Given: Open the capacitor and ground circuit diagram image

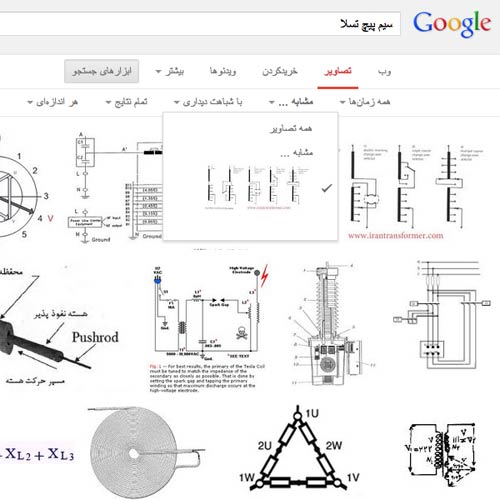Looking at the screenshot, I should 115,187.
